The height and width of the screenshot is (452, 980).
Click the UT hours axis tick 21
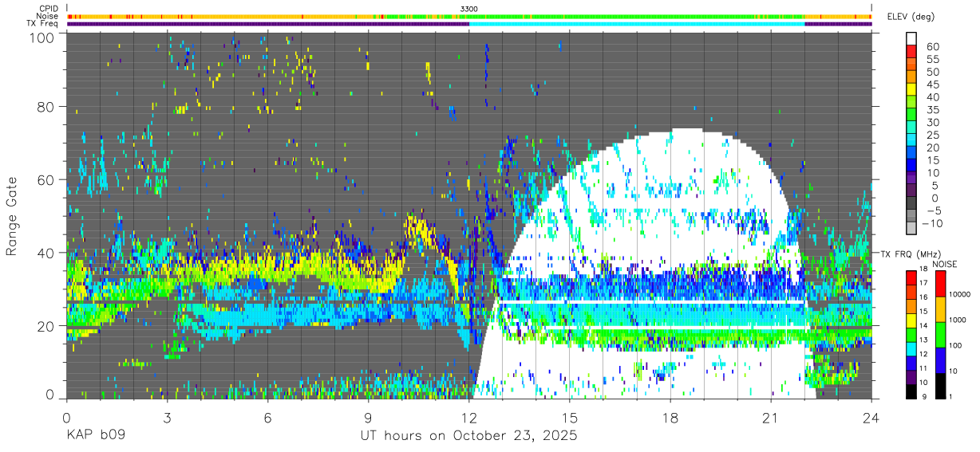coord(771,418)
